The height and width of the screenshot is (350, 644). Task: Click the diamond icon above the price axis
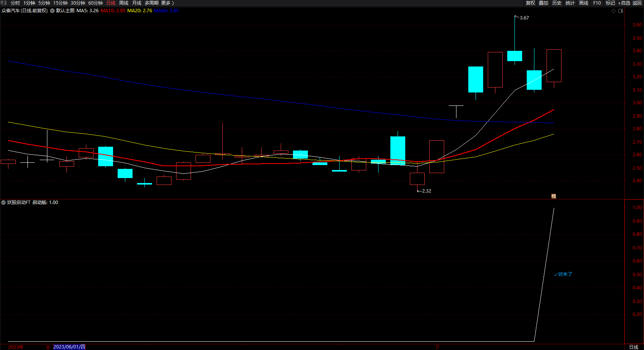[614, 11]
